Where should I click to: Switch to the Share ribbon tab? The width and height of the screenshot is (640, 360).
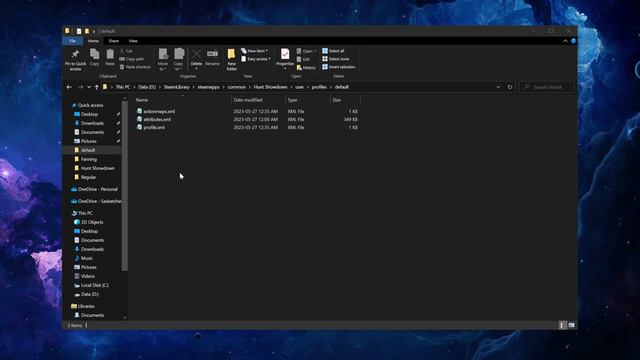(113, 41)
